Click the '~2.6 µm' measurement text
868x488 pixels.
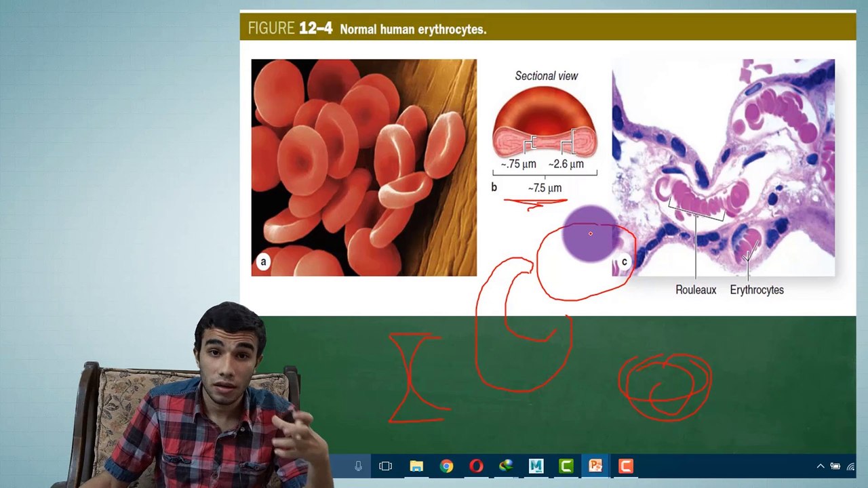566,164
